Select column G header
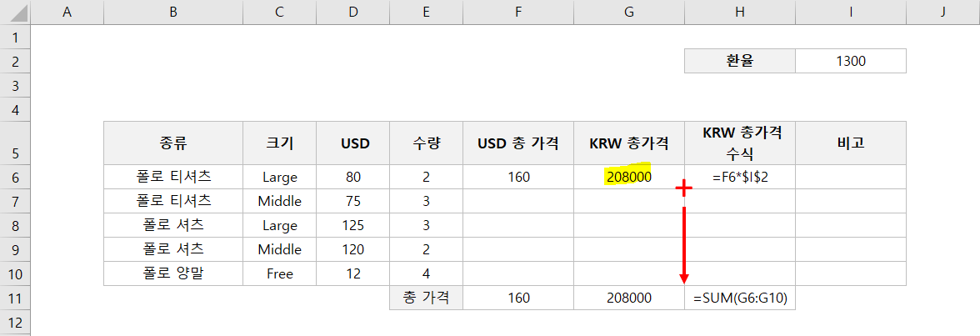The width and height of the screenshot is (980, 336). [628, 13]
